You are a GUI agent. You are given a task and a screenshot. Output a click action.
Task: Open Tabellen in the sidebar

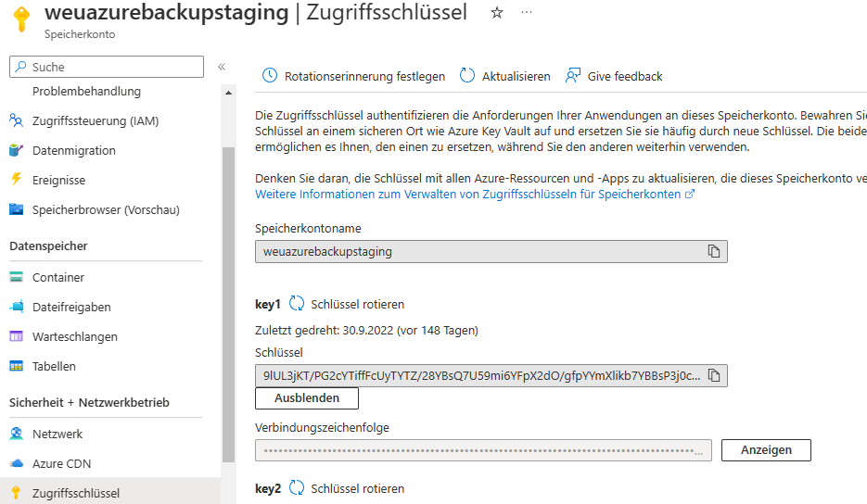[54, 366]
